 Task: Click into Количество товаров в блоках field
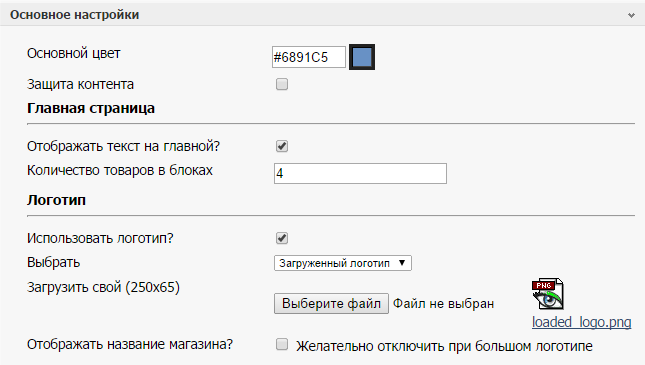click(x=360, y=173)
